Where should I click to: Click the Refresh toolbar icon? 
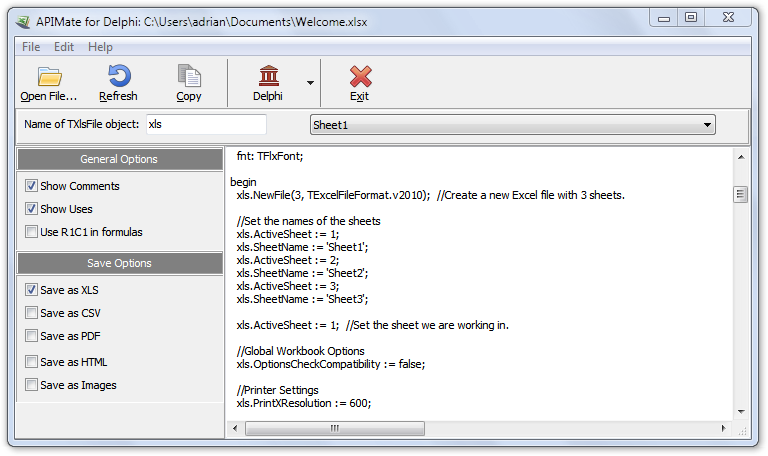coord(118,77)
